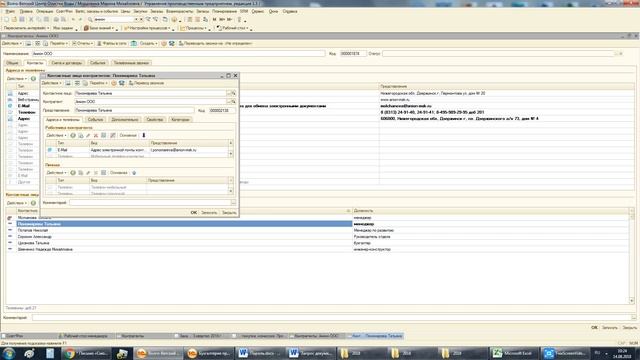Click Закрыть in the contact person dialog
640x360 pixels.
point(229,212)
